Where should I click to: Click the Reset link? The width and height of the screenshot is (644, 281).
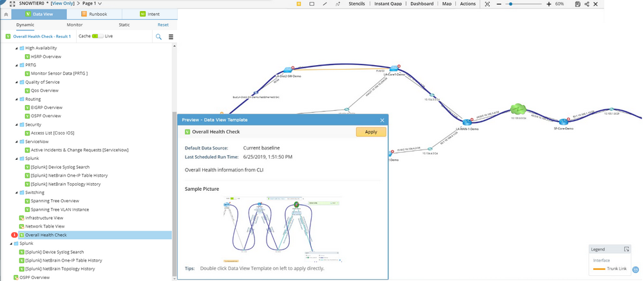(x=163, y=24)
